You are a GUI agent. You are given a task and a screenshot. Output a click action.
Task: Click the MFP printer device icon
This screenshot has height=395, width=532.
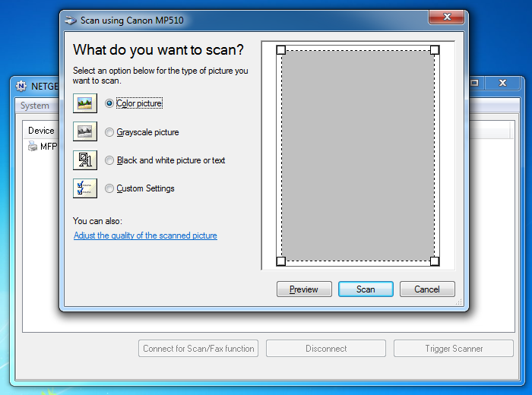[x=32, y=147]
